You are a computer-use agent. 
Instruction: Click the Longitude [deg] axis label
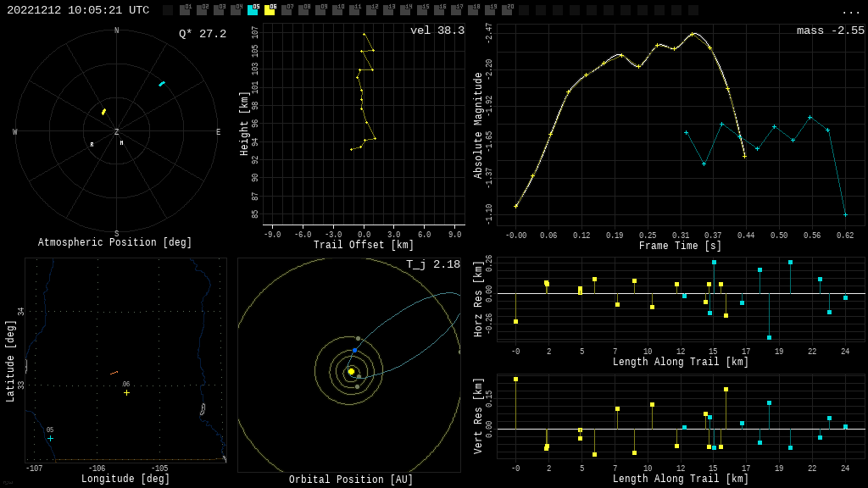click(x=125, y=479)
